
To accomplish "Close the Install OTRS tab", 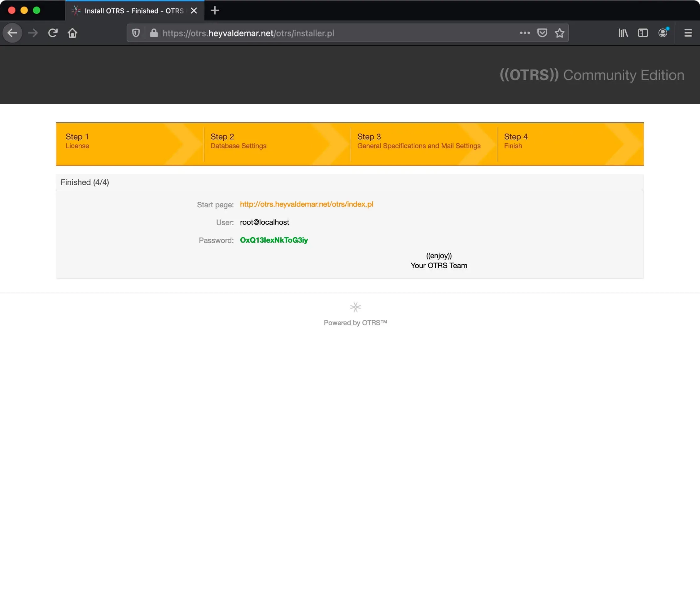I will point(194,11).
